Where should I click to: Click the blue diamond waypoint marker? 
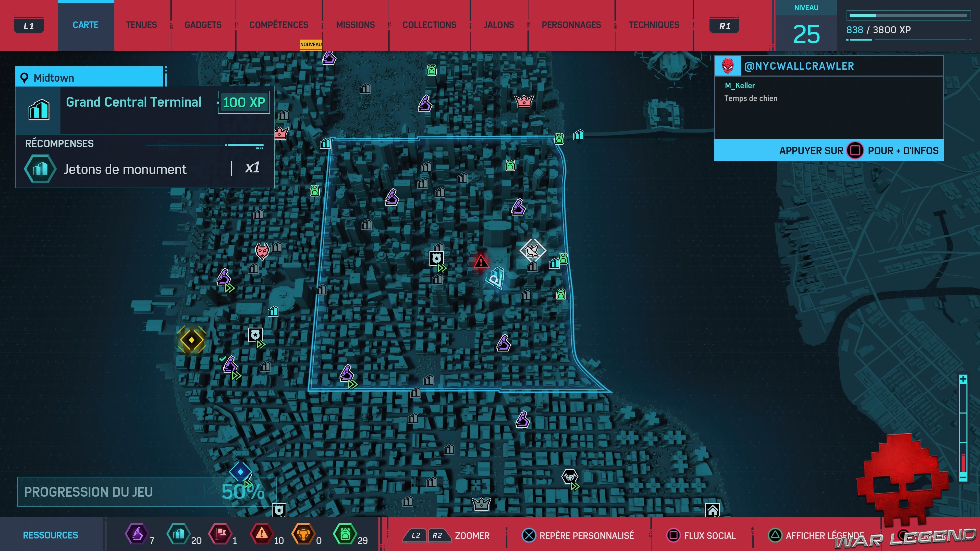point(240,471)
